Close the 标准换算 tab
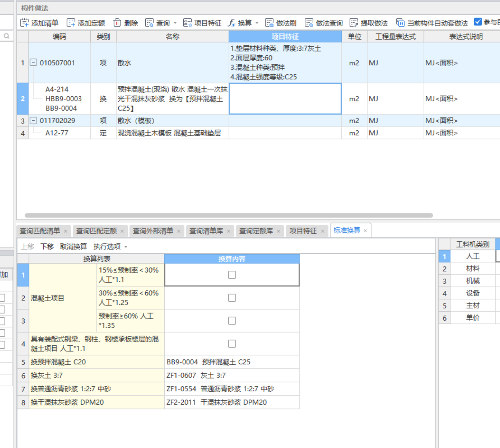Screen dimensions: 500x448 point(366,231)
